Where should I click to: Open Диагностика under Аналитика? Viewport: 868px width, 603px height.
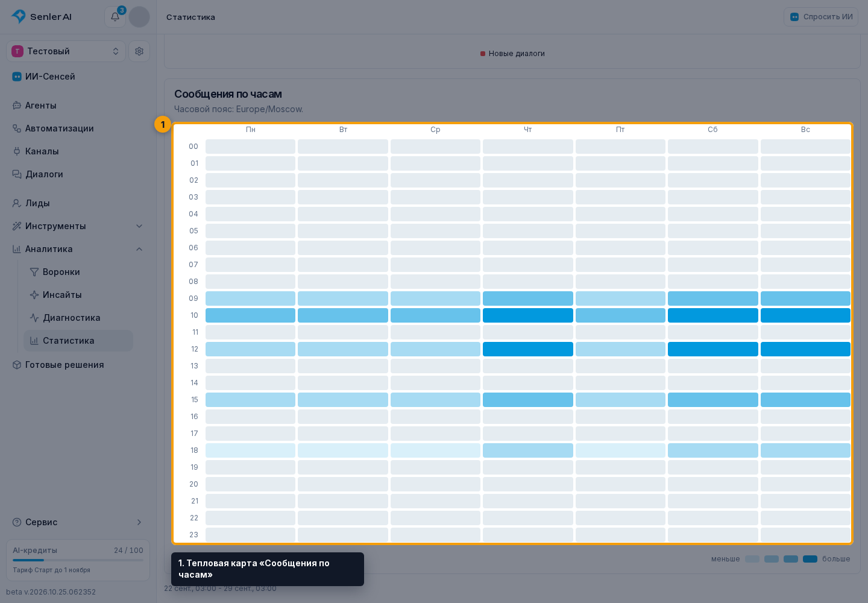click(x=78, y=318)
